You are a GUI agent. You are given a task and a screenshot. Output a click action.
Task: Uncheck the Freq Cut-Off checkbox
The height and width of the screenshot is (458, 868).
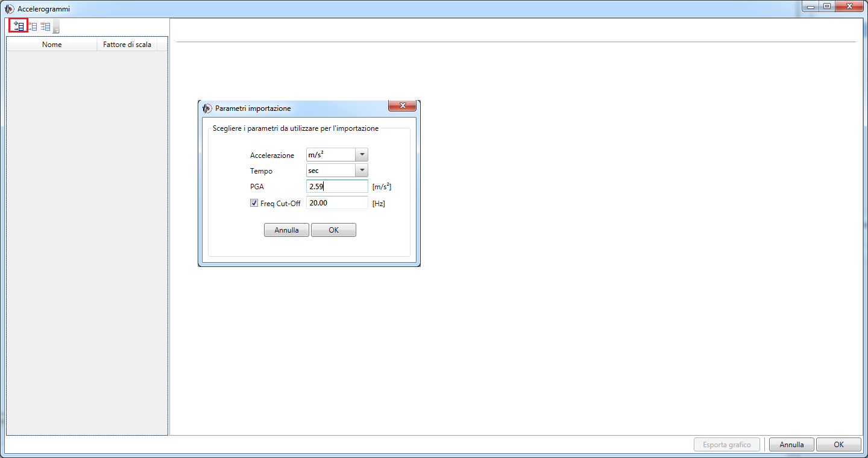(254, 203)
